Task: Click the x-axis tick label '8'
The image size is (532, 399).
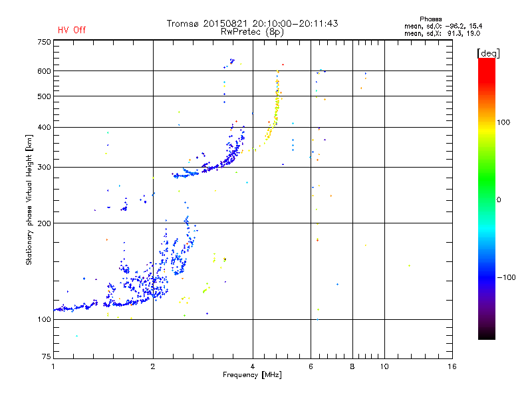Action: coord(352,366)
